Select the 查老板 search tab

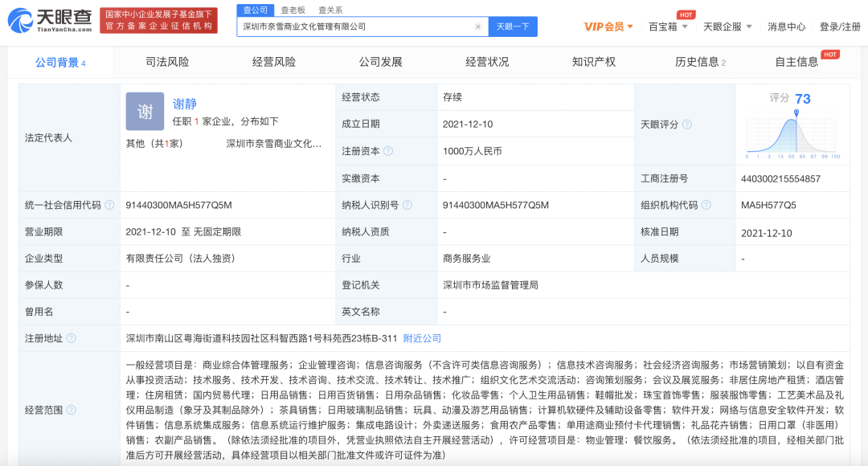(x=293, y=10)
